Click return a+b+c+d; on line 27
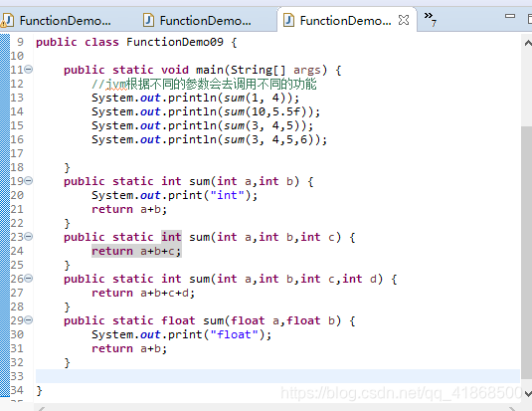Viewport: 532px width, 411px height. [143, 293]
